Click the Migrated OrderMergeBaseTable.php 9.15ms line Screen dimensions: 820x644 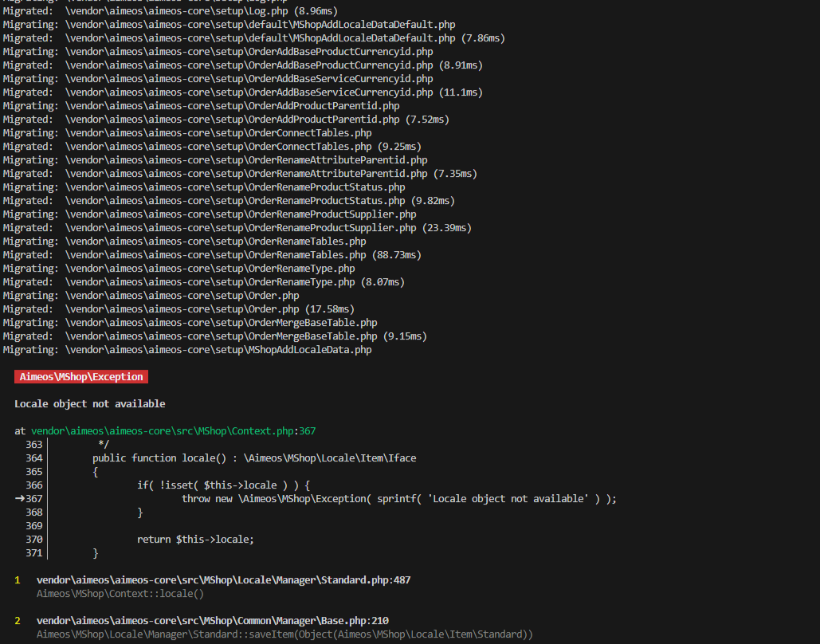click(x=215, y=336)
